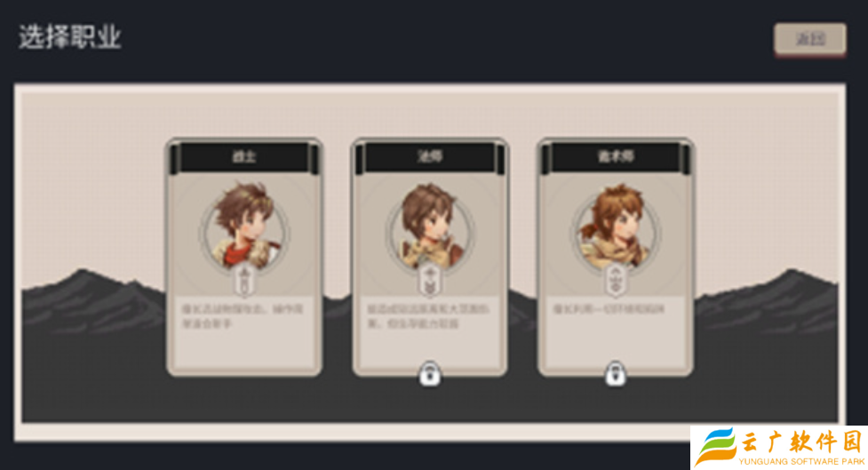Click the rightmost card title banner
Viewport: 868px width, 470px height.
[x=615, y=157]
